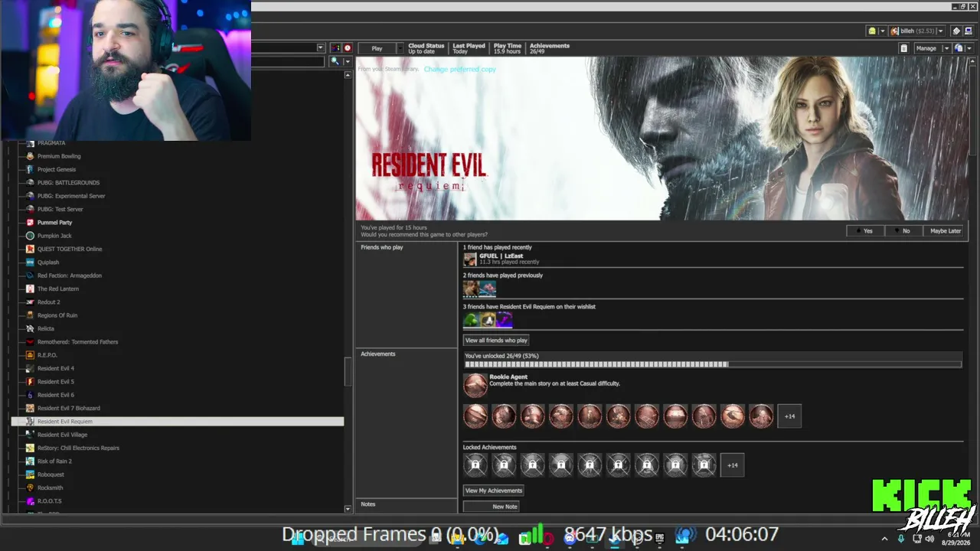The width and height of the screenshot is (980, 551).
Task: Click the R.E.P.O. game icon
Action: (30, 355)
